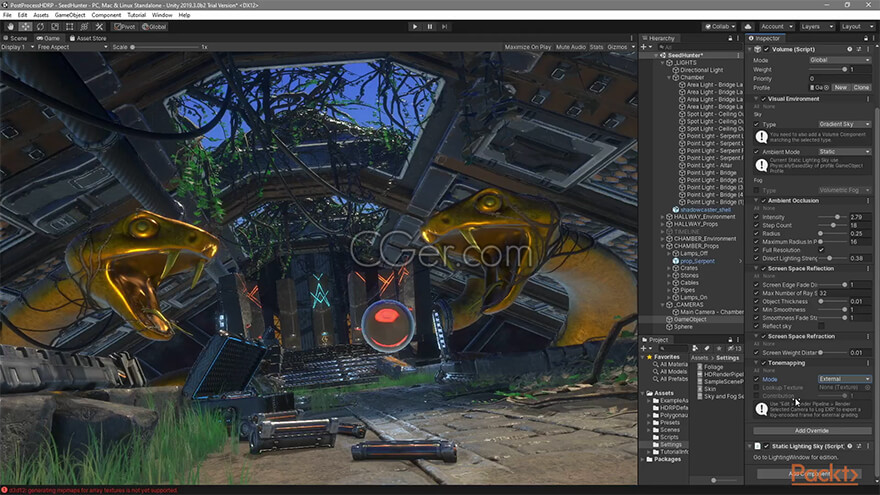The image size is (880, 495).
Task: Open the Sky Type Gradient Sky dropdown
Action: pyautogui.click(x=844, y=124)
